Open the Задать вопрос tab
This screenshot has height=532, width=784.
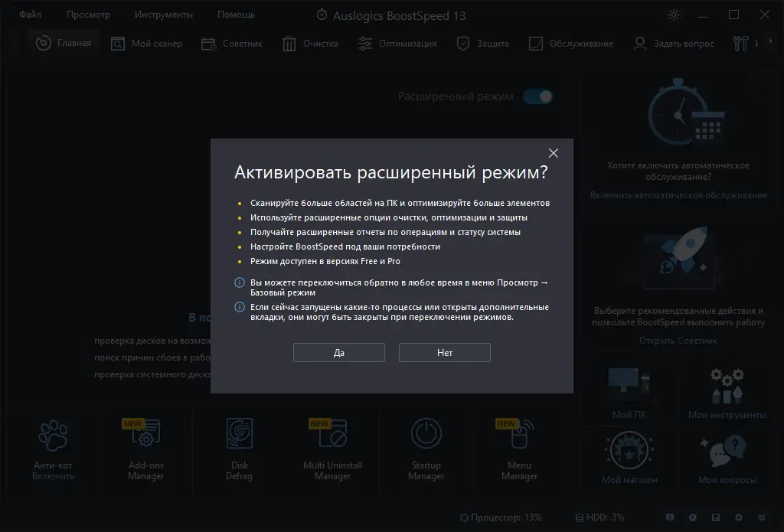click(x=673, y=44)
